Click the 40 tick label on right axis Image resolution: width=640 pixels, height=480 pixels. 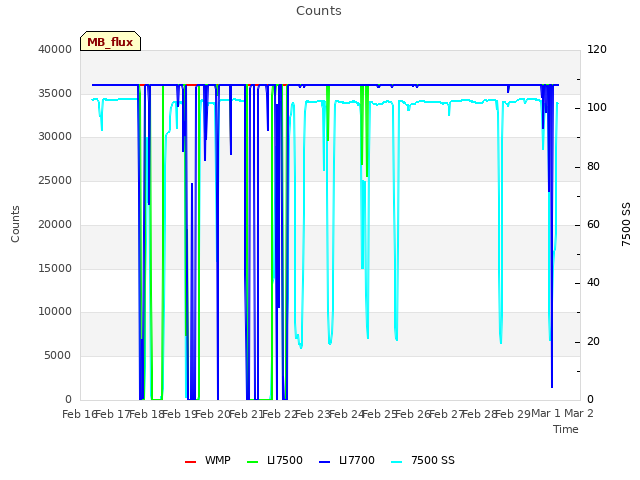[x=593, y=282]
